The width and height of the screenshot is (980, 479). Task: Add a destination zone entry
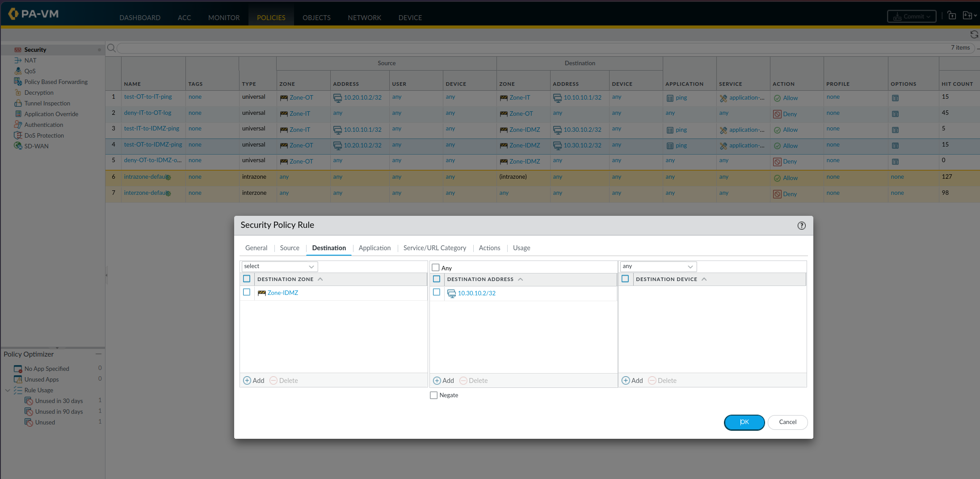click(254, 381)
